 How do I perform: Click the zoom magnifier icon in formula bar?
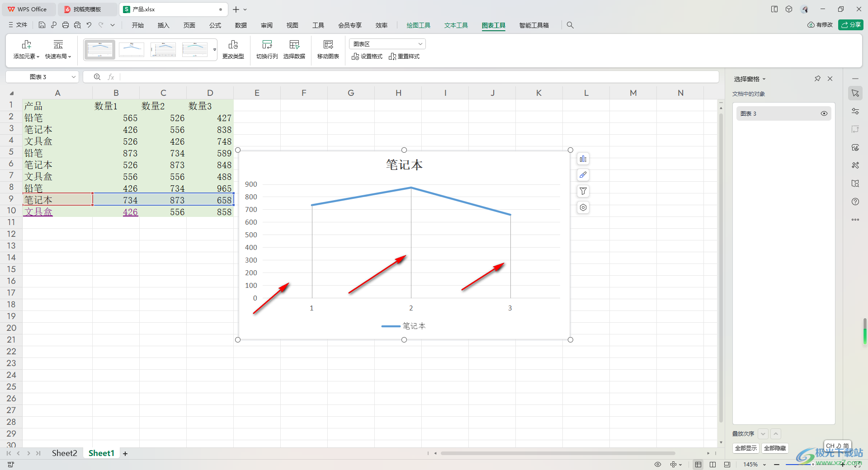[97, 77]
